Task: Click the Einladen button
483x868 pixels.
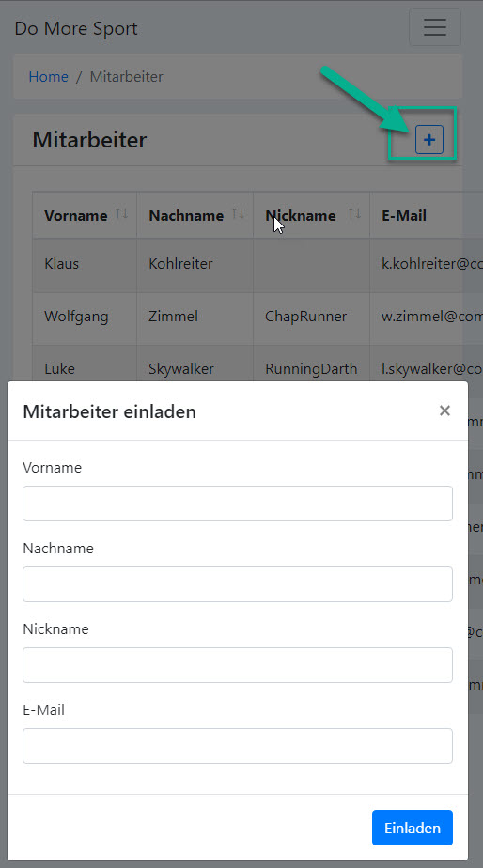Action: [413, 828]
